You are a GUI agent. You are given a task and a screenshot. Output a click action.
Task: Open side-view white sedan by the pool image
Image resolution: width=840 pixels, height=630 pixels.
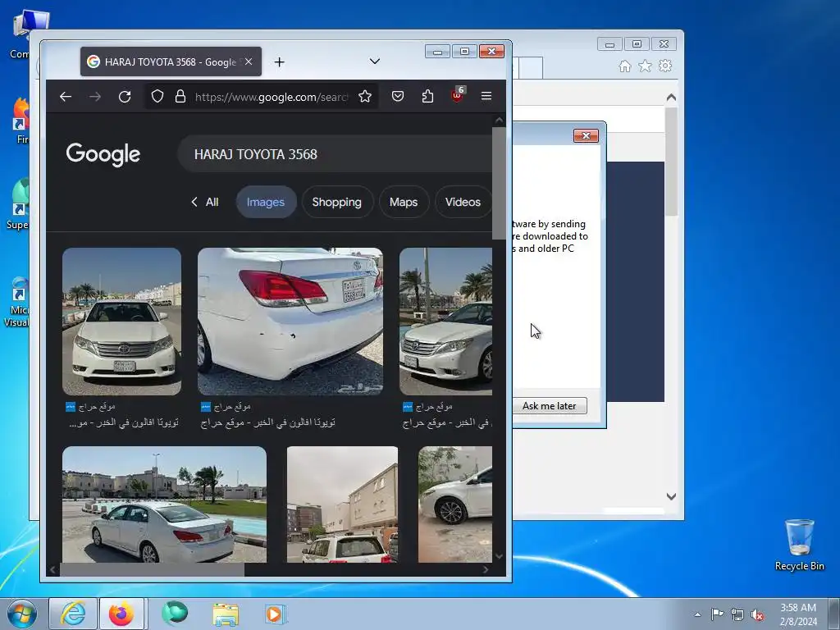pos(164,504)
